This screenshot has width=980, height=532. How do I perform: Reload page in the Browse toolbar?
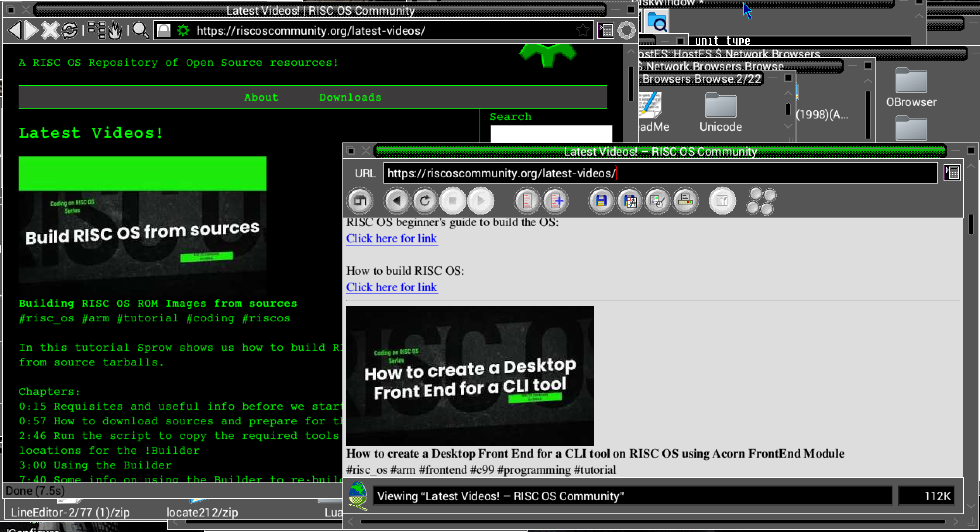[x=425, y=201]
